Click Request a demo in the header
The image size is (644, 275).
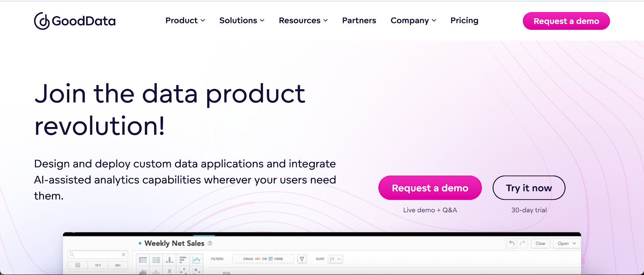coord(566,21)
